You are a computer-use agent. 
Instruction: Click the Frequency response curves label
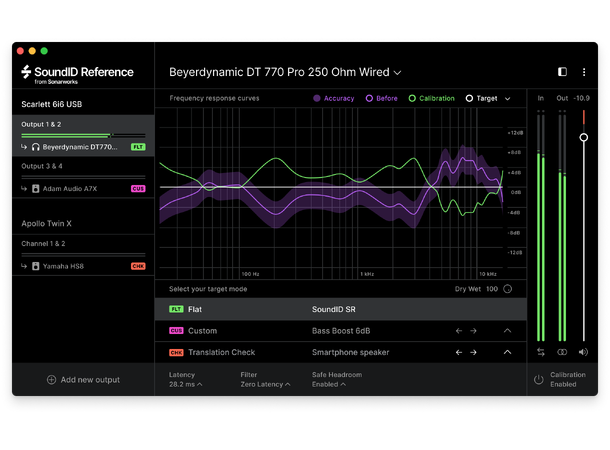tap(214, 98)
